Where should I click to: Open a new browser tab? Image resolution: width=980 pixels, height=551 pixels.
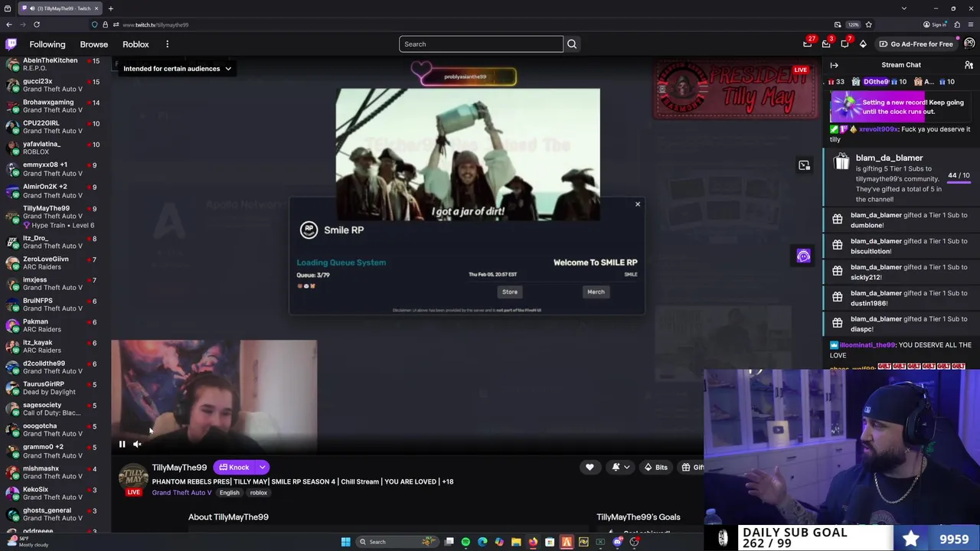click(x=110, y=8)
